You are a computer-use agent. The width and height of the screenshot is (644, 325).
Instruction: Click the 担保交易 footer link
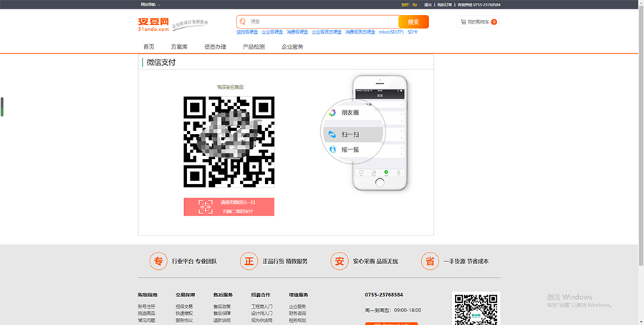click(x=184, y=306)
